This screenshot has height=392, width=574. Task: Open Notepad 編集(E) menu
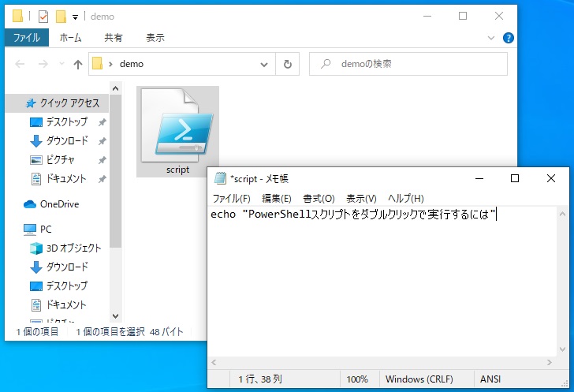click(x=277, y=199)
